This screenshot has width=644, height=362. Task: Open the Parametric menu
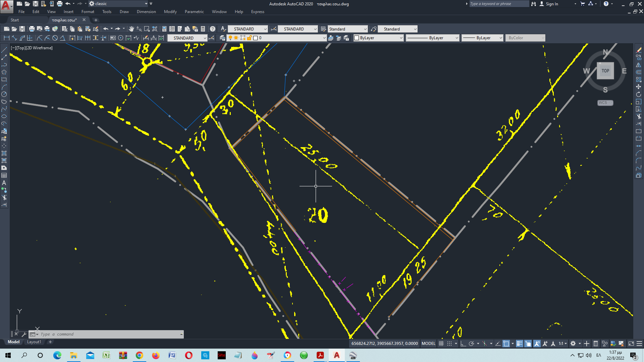click(194, 12)
